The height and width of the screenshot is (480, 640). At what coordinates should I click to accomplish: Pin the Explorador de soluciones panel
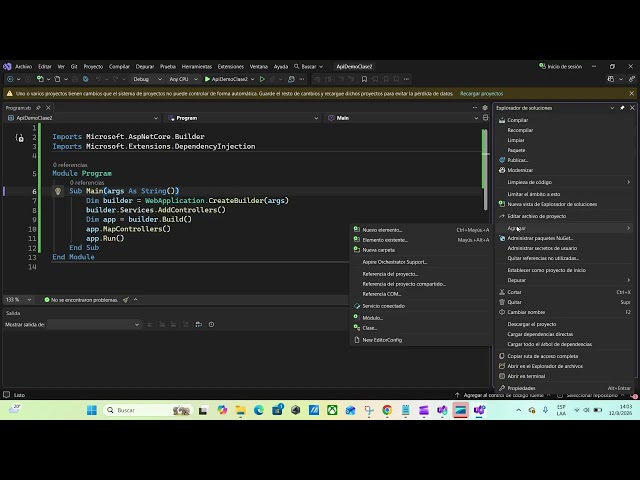pyautogui.click(x=622, y=108)
